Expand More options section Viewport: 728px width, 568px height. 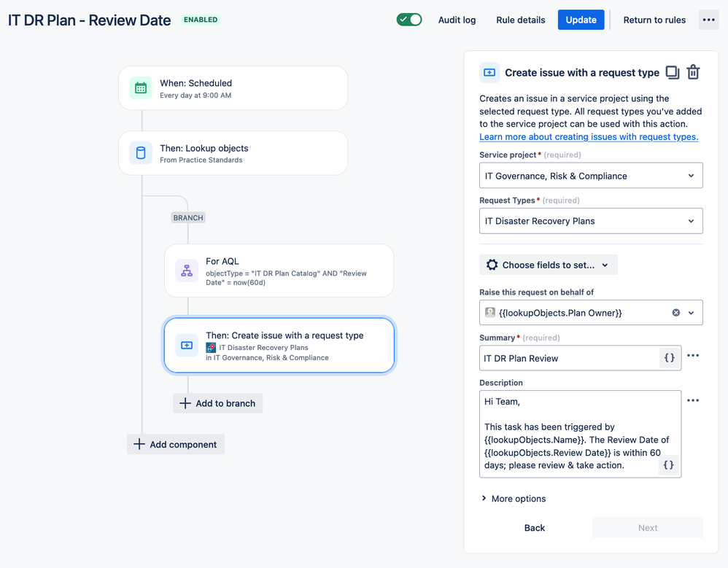513,499
